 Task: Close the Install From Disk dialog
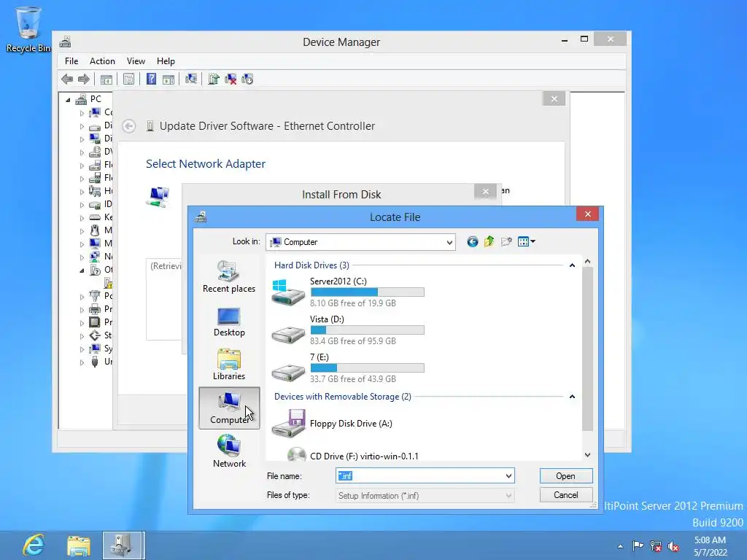485,192
